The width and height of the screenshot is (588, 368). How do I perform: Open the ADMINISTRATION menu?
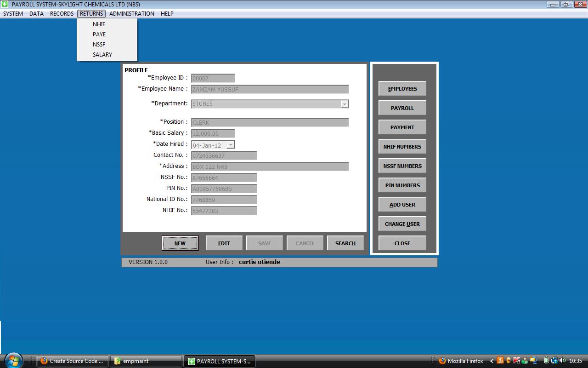131,13
